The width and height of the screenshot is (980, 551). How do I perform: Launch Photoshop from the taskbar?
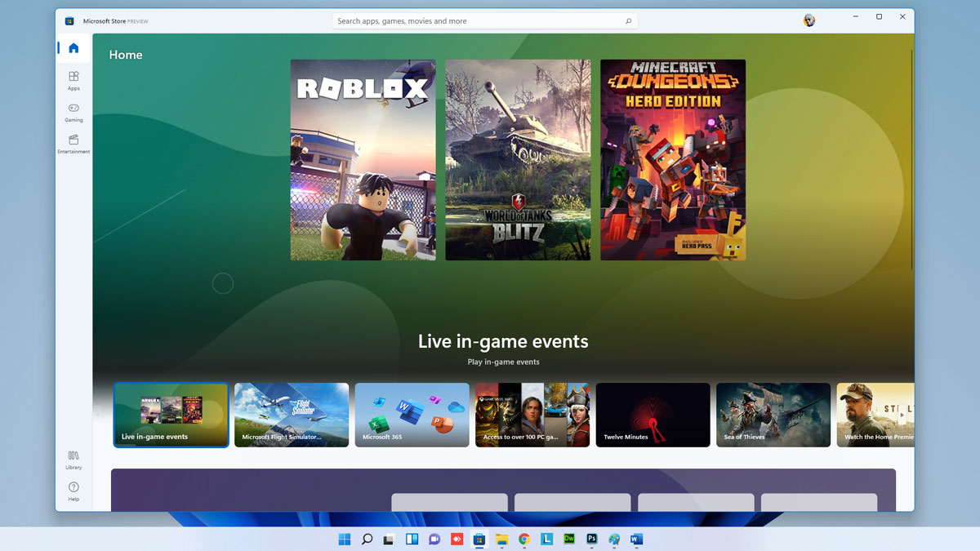coord(590,540)
